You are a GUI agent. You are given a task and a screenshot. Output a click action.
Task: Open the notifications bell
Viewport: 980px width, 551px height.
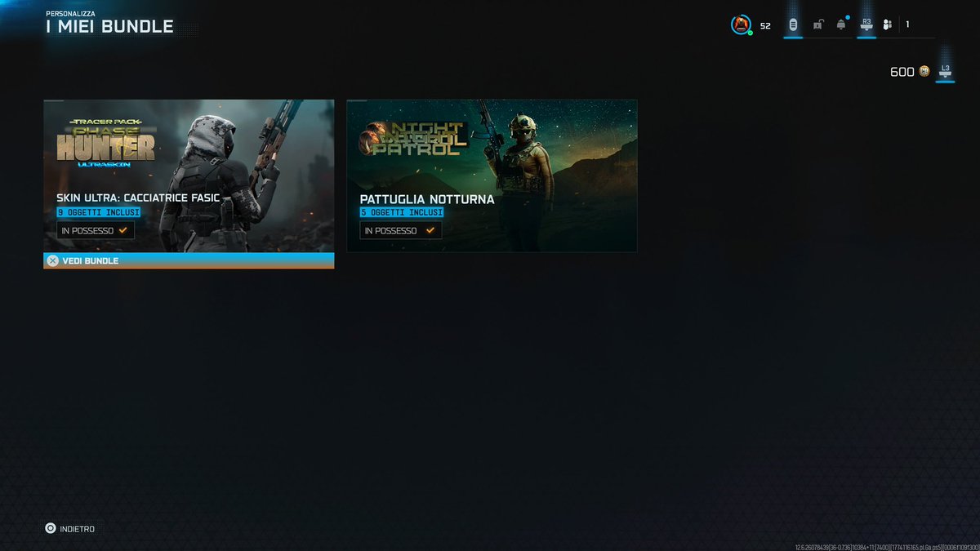click(841, 24)
